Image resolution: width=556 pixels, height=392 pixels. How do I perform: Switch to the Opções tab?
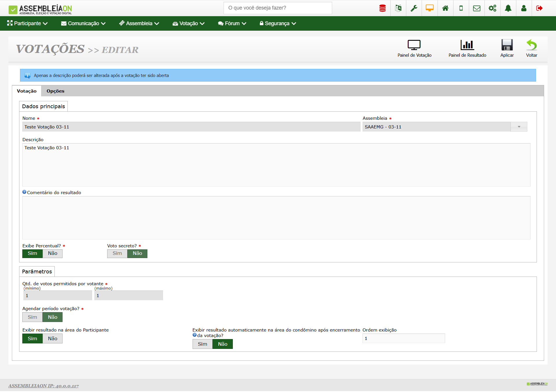55,91
